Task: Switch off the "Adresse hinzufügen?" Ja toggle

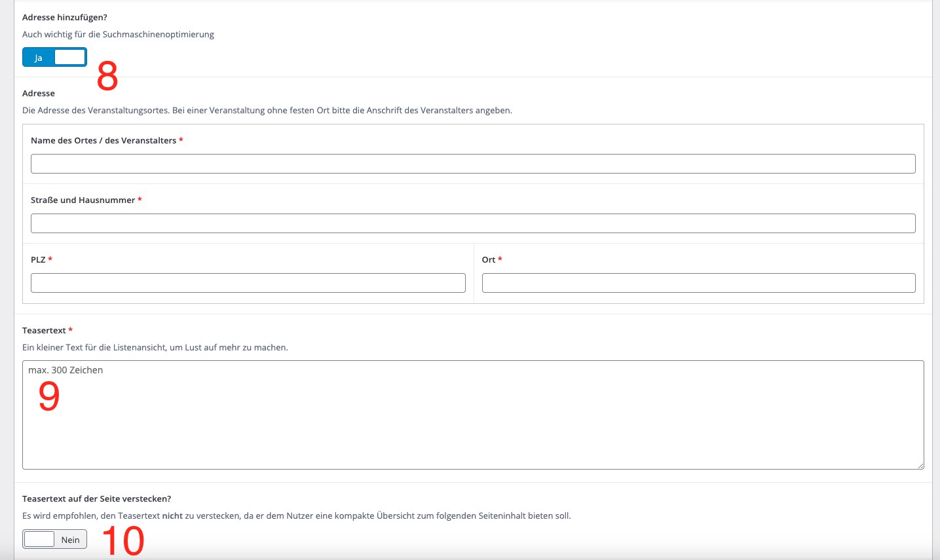Action: click(x=54, y=58)
